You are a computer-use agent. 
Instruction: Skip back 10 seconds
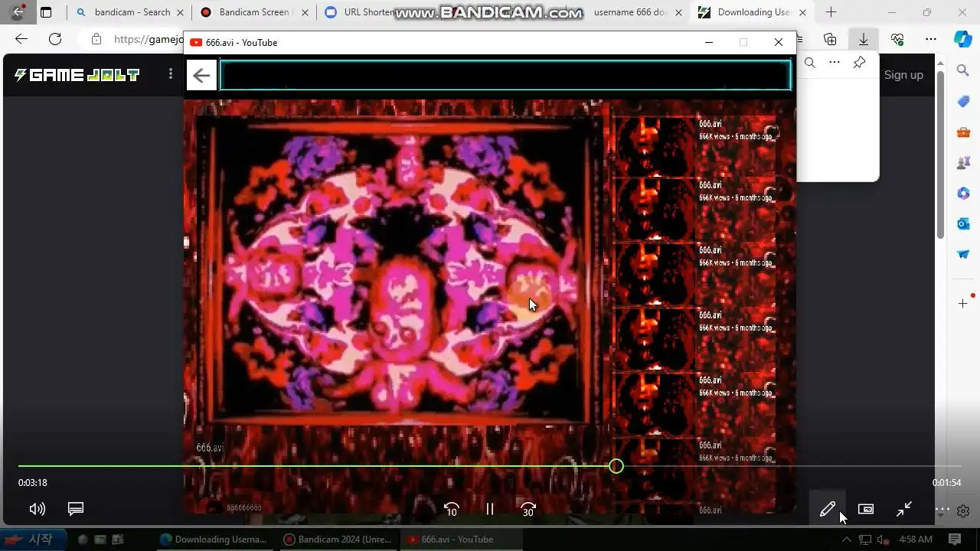click(452, 509)
